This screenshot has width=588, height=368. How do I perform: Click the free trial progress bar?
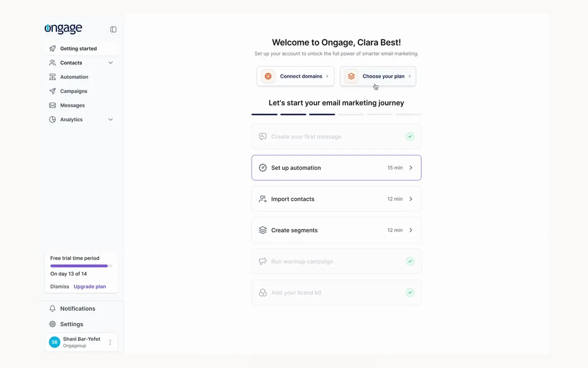point(81,266)
